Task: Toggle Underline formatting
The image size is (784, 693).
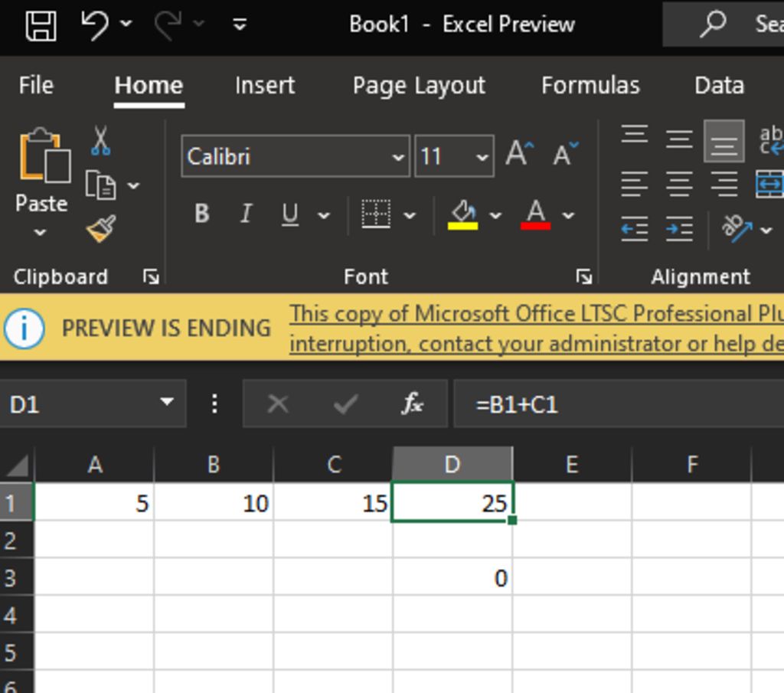Action: pyautogui.click(x=290, y=214)
